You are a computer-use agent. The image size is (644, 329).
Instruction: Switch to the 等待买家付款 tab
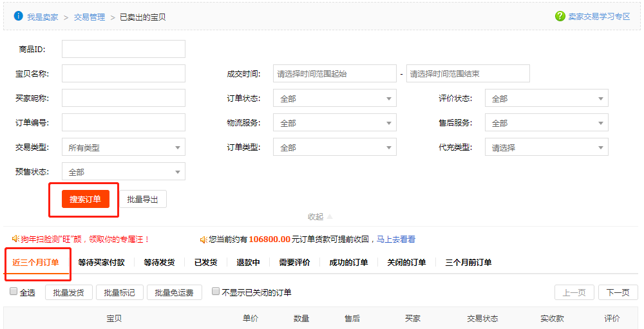(x=101, y=263)
